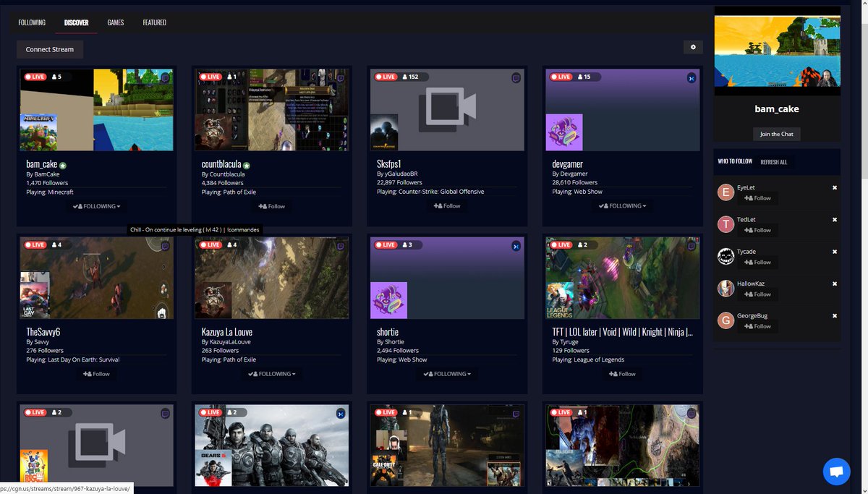Click Join the Chat for bam_cake
Viewport: 868px width, 494px height.
[x=777, y=134]
